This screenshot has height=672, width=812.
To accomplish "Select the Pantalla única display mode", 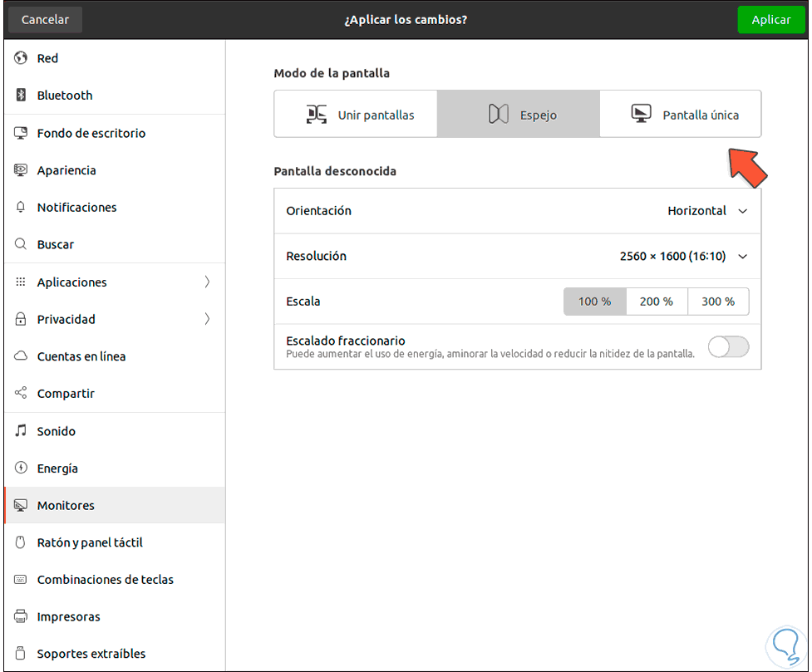I will (681, 114).
